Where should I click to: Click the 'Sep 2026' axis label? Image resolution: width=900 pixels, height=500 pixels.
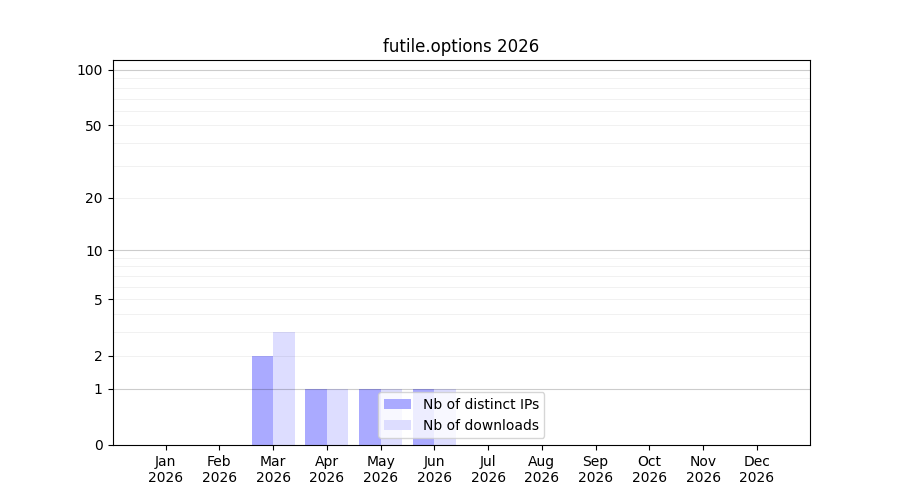[x=595, y=470]
